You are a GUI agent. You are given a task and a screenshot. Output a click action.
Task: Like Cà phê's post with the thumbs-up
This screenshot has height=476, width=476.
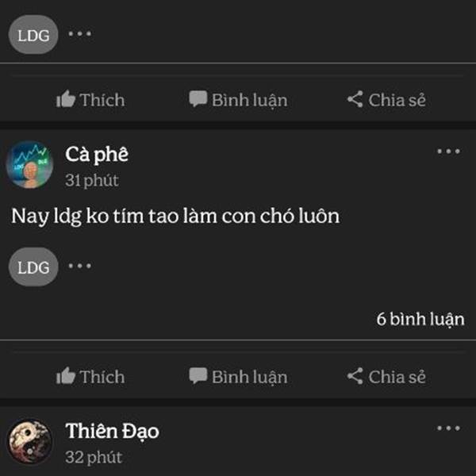click(x=90, y=377)
